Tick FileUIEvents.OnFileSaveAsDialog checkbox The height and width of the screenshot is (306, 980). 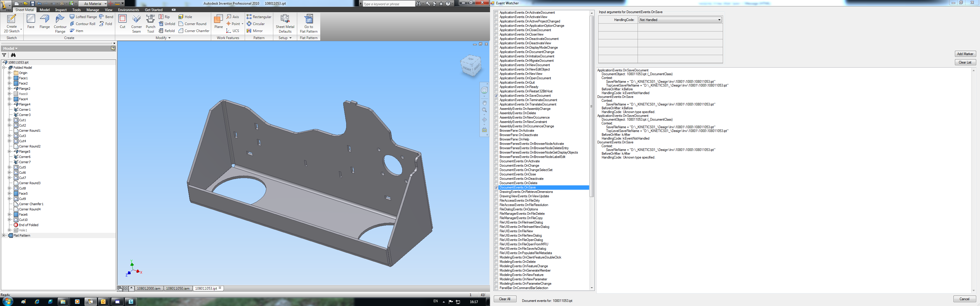click(496, 249)
